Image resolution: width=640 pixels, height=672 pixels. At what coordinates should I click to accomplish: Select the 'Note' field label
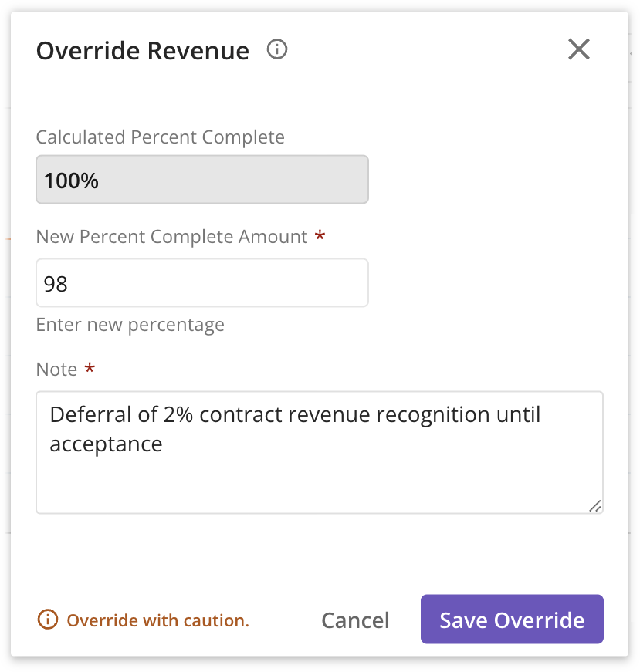click(56, 369)
